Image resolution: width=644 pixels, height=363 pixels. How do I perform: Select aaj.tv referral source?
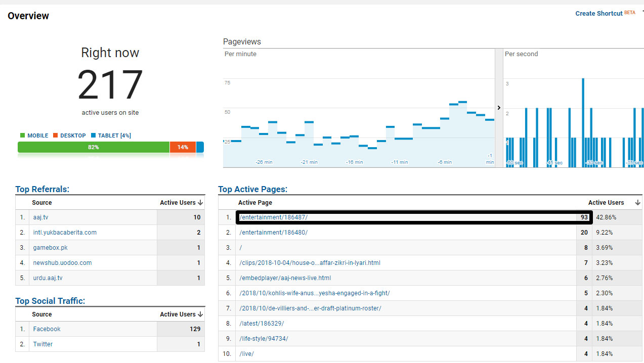pos(40,217)
